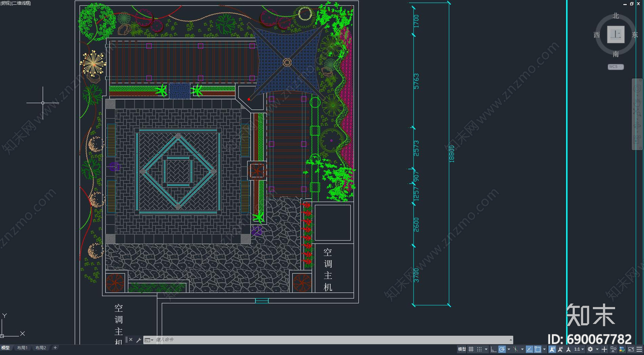Screen dimensions: 644x355
Task: Toggle drawing grid display in status bar
Action: click(471, 349)
